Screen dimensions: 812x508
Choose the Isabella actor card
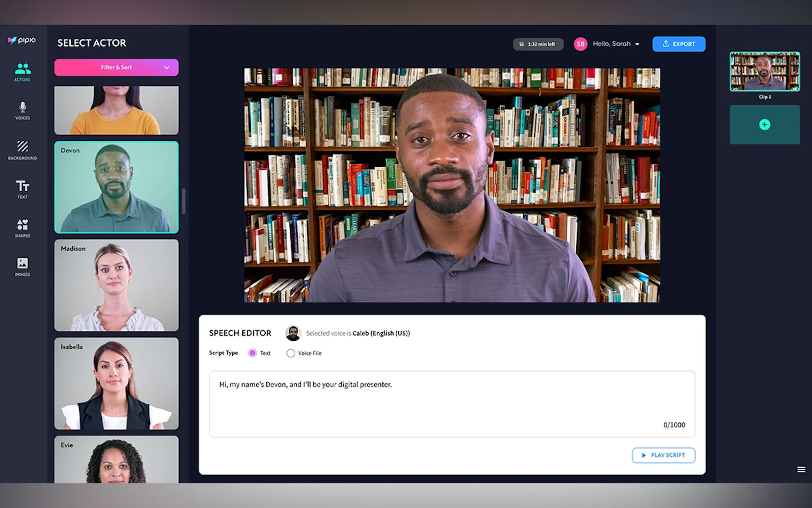pos(116,383)
